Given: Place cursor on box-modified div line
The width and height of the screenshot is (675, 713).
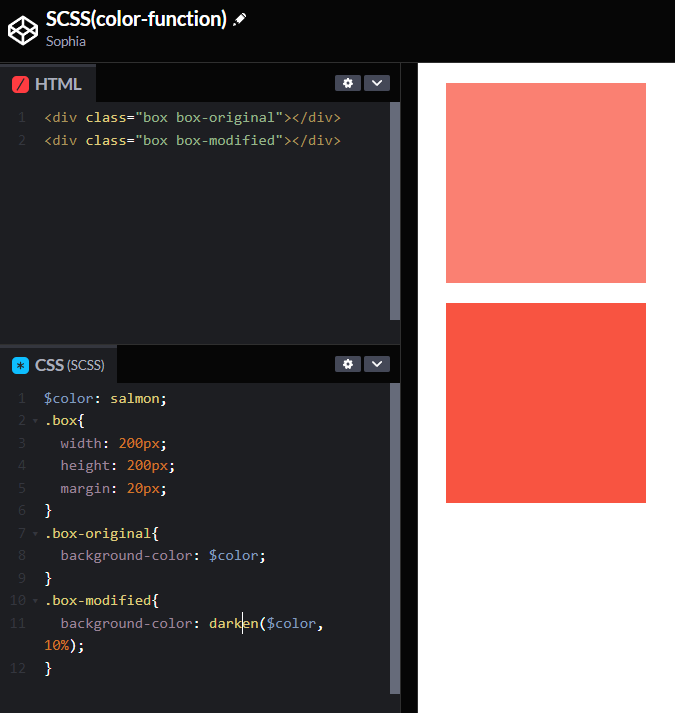Looking at the screenshot, I should [x=192, y=141].
